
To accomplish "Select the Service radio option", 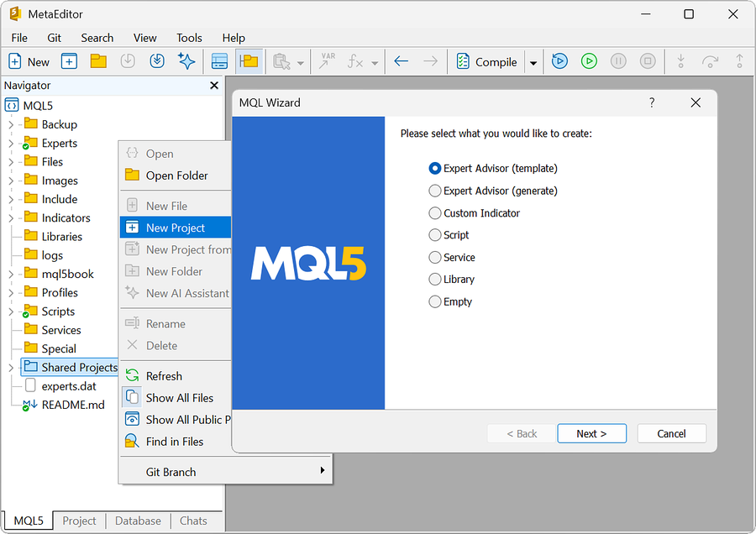I will point(452,258).
